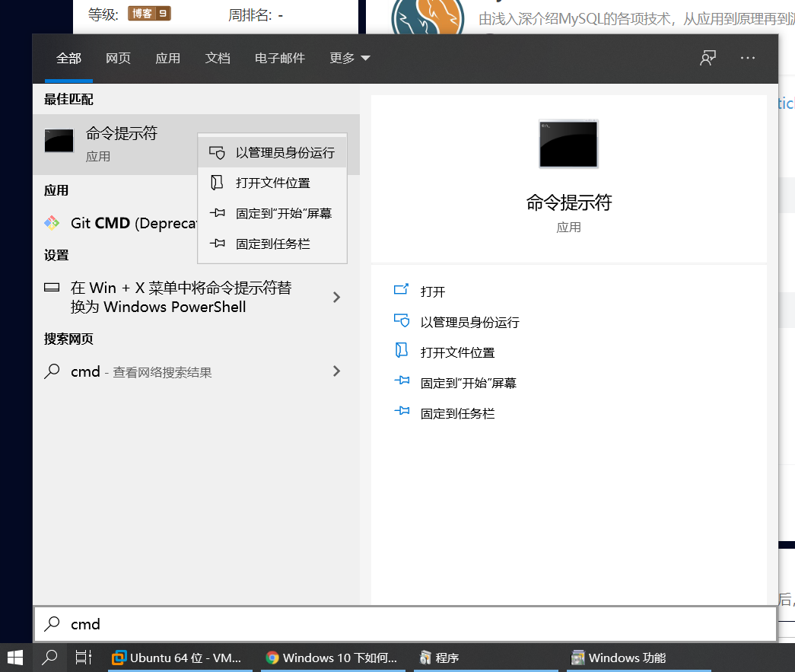Expand the 更多 dropdown
795x672 pixels.
(349, 59)
